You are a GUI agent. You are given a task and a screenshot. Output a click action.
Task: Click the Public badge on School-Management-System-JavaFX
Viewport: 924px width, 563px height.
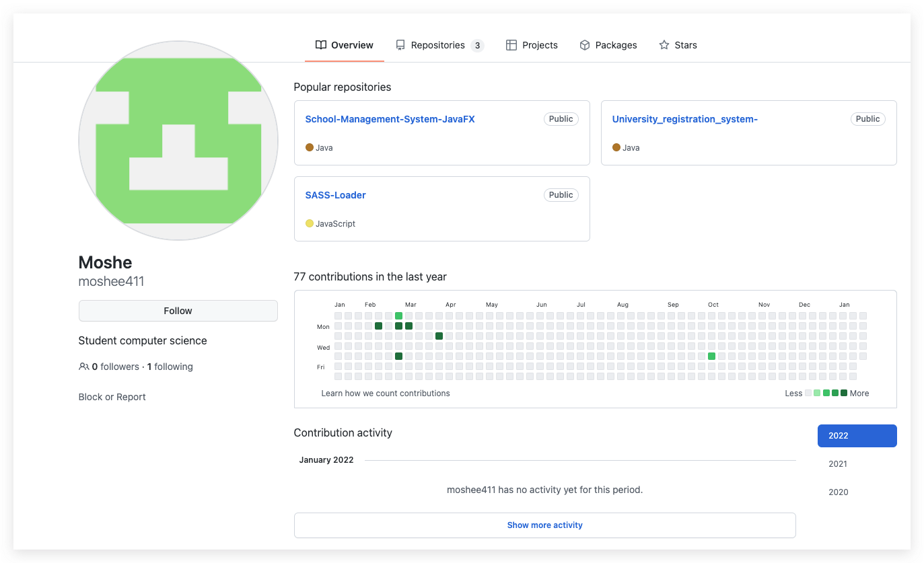click(x=561, y=119)
